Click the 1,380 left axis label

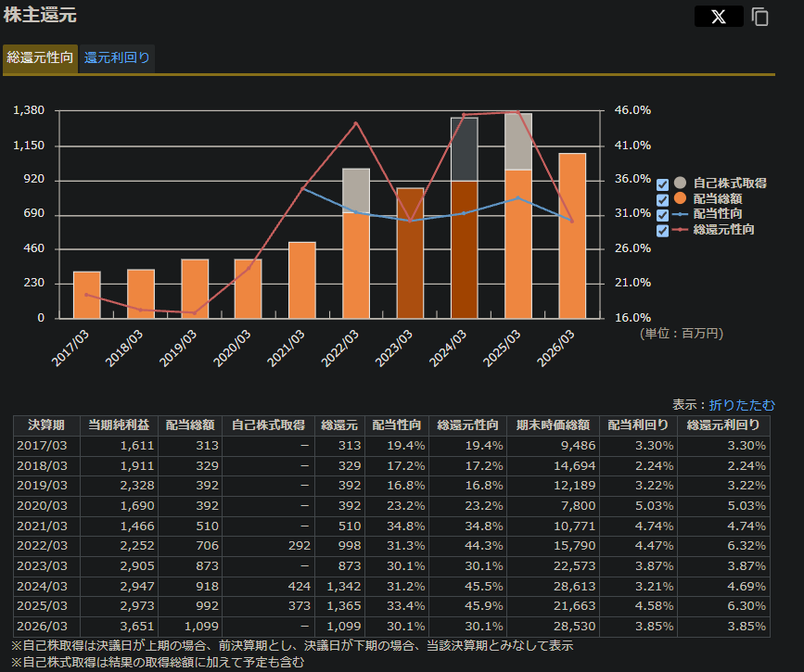pyautogui.click(x=29, y=110)
